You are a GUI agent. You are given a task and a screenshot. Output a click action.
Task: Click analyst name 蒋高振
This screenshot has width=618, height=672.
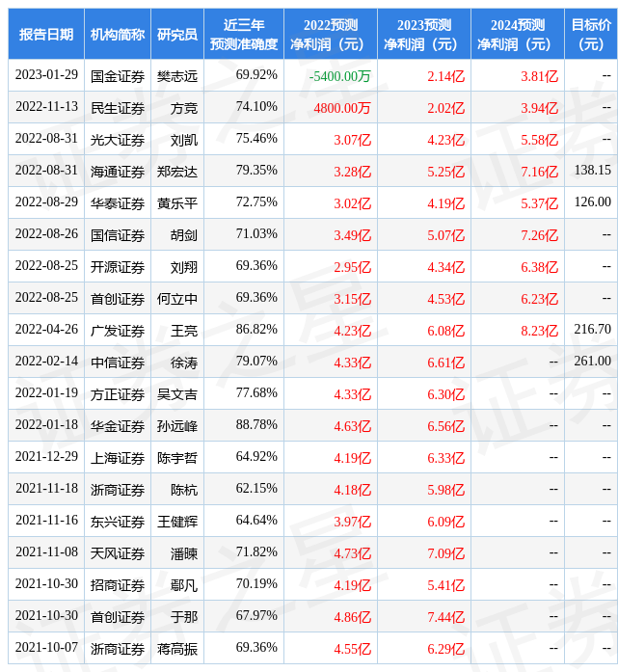point(177,649)
